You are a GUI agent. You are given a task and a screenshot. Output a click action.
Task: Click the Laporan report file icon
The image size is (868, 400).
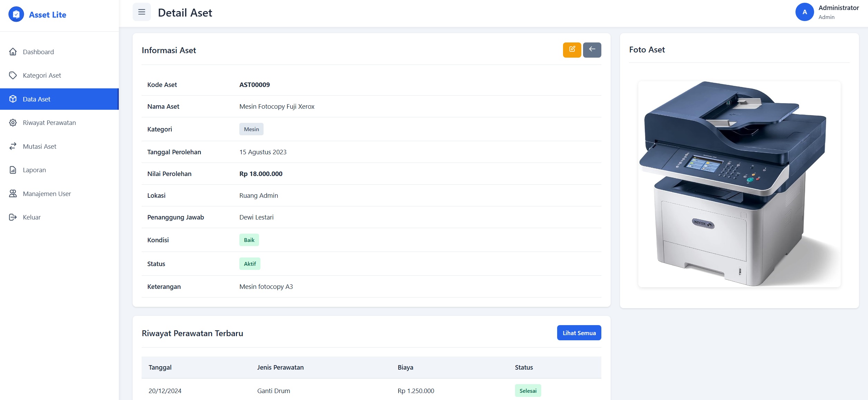(x=13, y=170)
